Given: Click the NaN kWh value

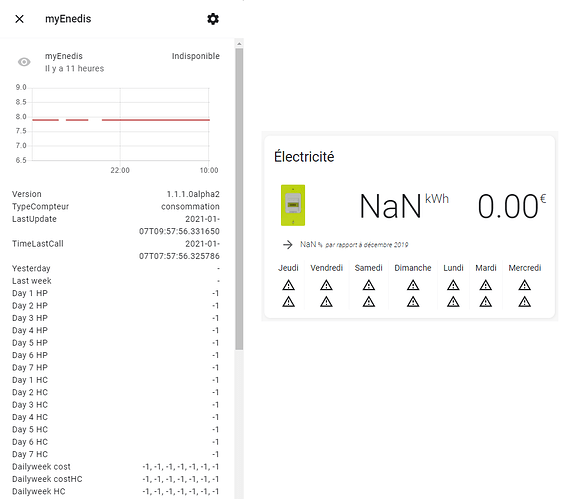Looking at the screenshot, I should [404, 206].
